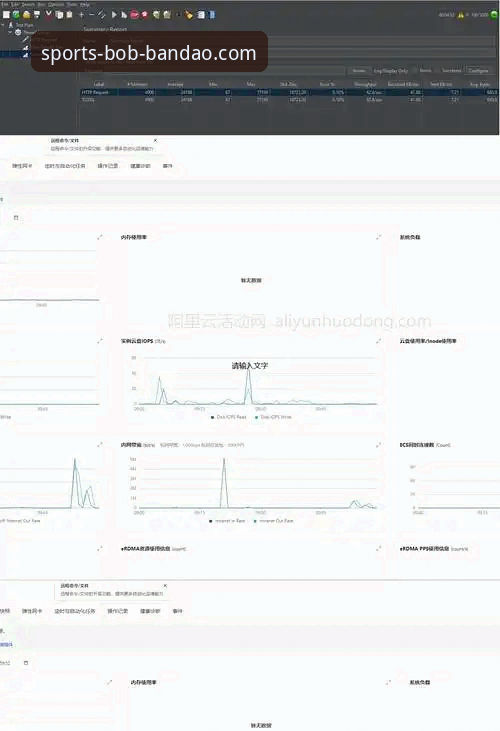Collapse the Test Plan tree node
This screenshot has height=731, width=500.
pos(3,25)
